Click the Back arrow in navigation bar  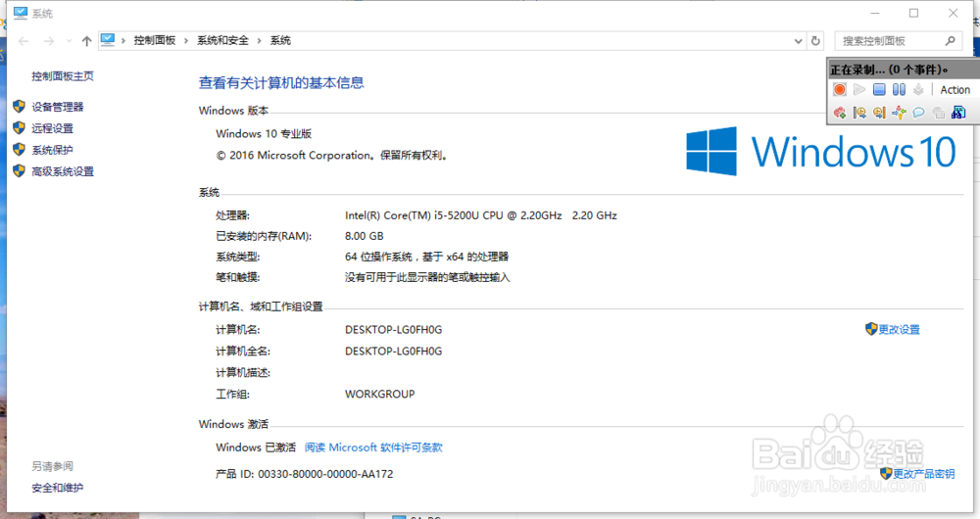coord(24,41)
